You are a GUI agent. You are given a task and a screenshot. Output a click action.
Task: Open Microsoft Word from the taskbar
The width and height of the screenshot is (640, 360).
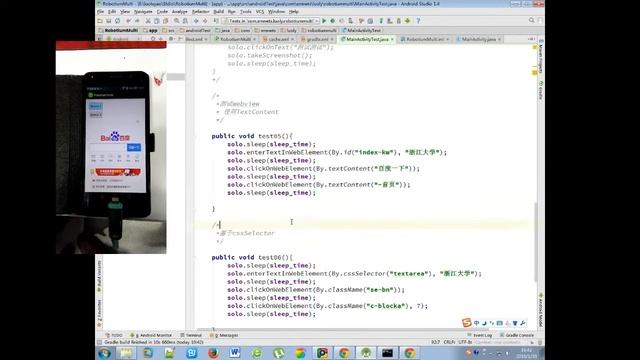[235, 353]
